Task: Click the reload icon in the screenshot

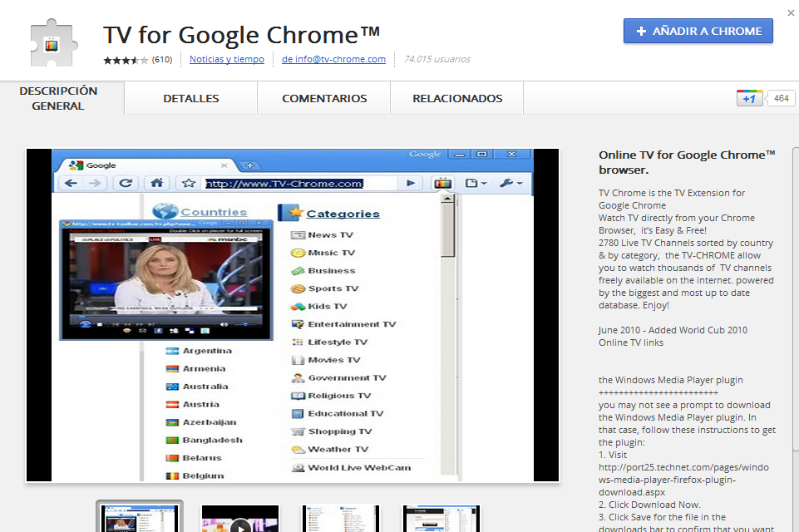Action: 126,183
